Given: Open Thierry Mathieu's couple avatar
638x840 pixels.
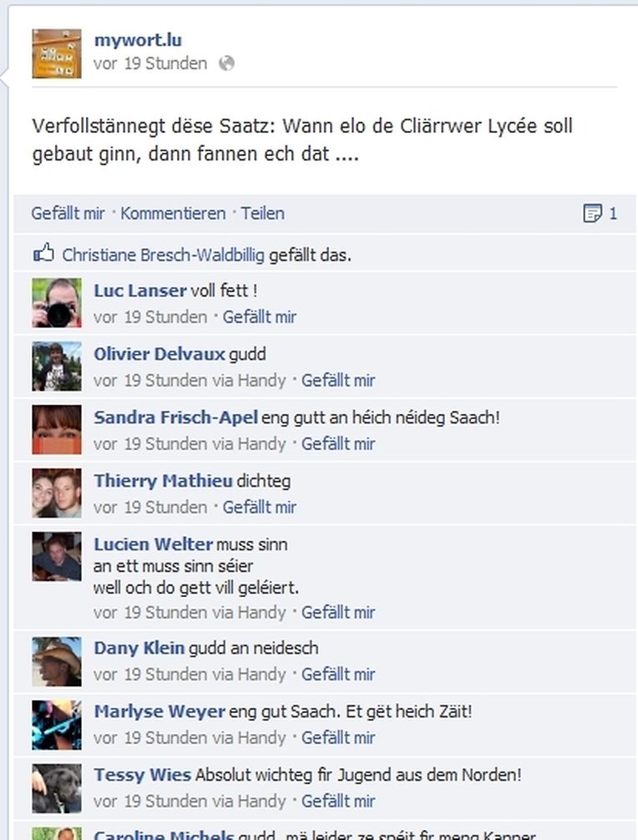Looking at the screenshot, I should click(57, 493).
